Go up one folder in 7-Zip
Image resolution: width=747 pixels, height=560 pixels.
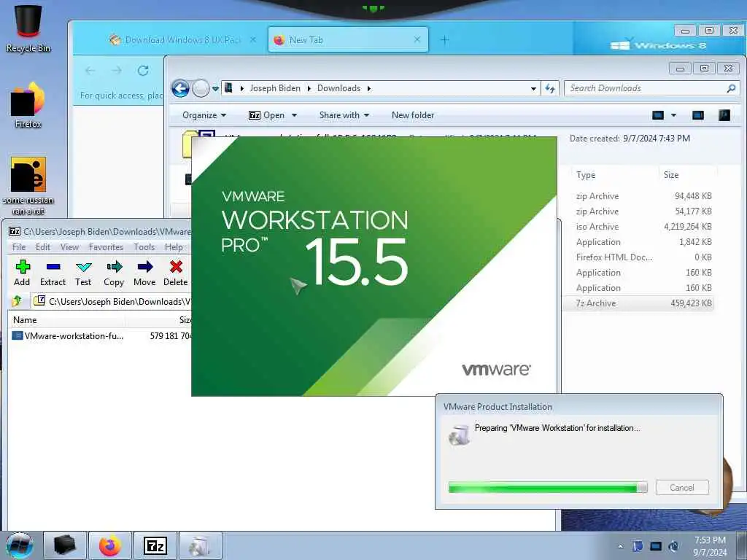18,301
